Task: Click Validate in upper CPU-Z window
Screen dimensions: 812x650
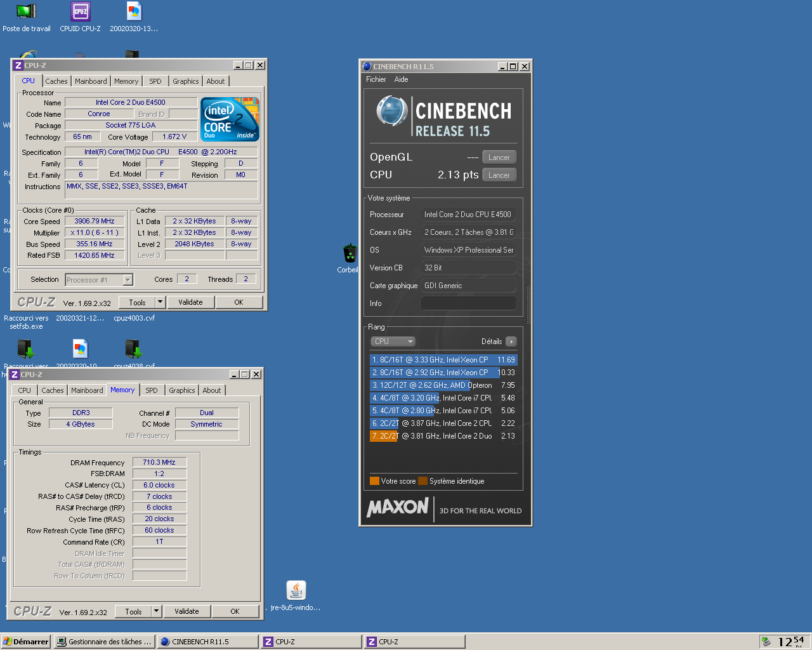Action: [190, 302]
